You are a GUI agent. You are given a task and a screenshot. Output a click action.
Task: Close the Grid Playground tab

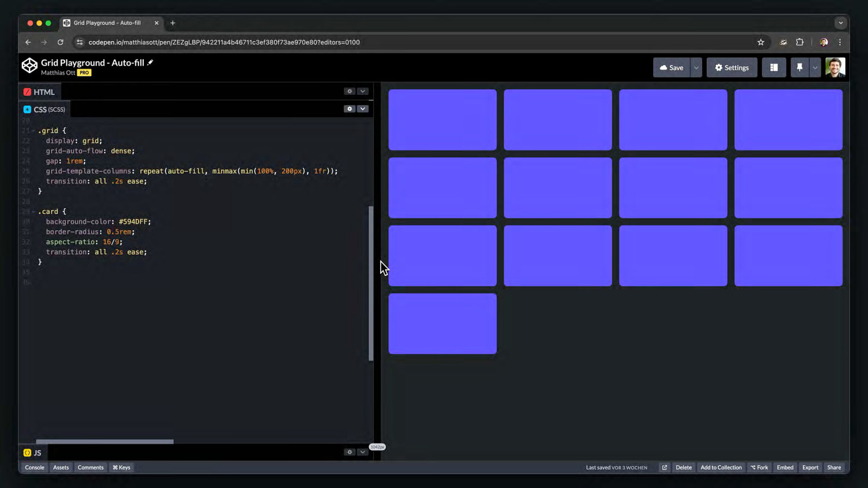click(156, 23)
